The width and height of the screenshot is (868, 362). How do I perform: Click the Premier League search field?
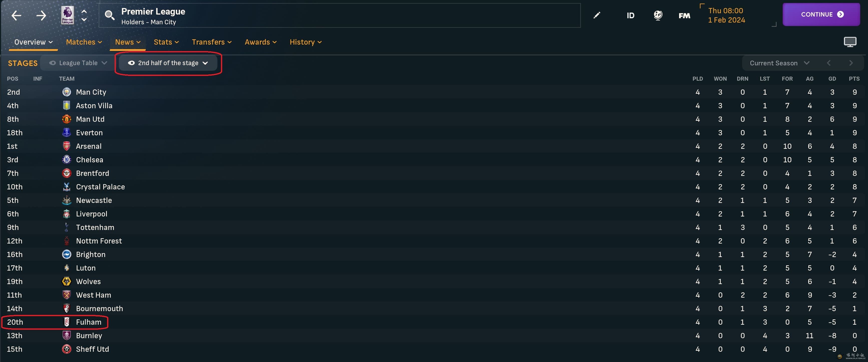pyautogui.click(x=340, y=16)
